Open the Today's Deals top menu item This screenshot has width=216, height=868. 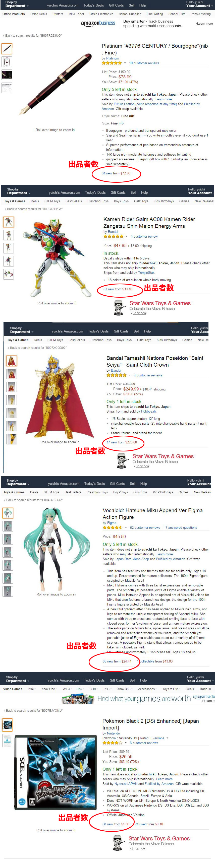pyautogui.click(x=93, y=5)
